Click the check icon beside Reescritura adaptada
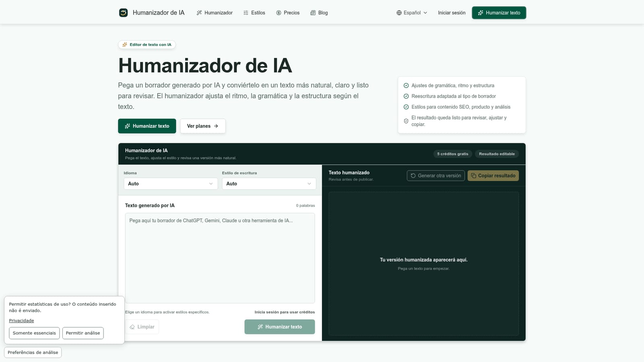Viewport: 644px width, 362px height. (406, 96)
